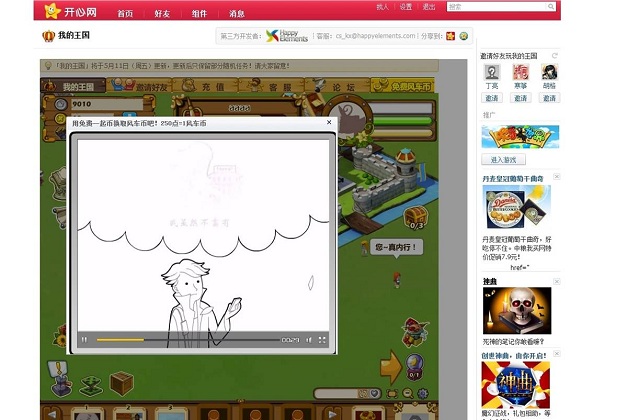Click the 神曲 game ad image
This screenshot has height=420, width=639.
pos(516,385)
